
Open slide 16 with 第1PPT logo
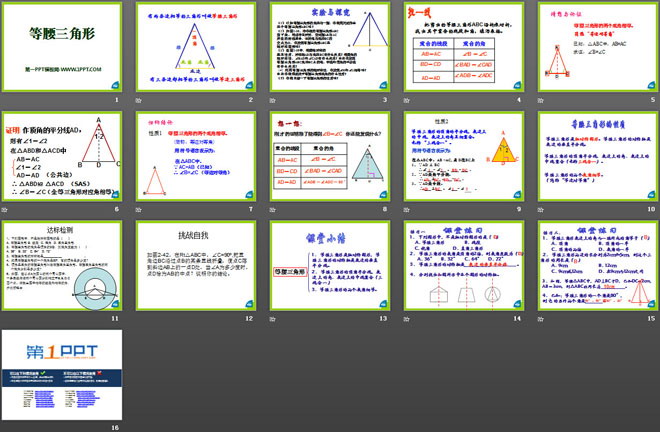(x=62, y=375)
